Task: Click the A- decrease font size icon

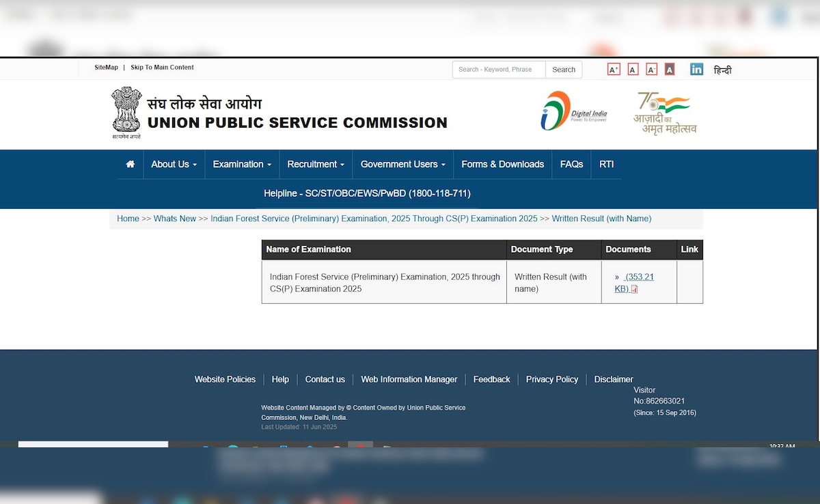Action: tap(651, 70)
